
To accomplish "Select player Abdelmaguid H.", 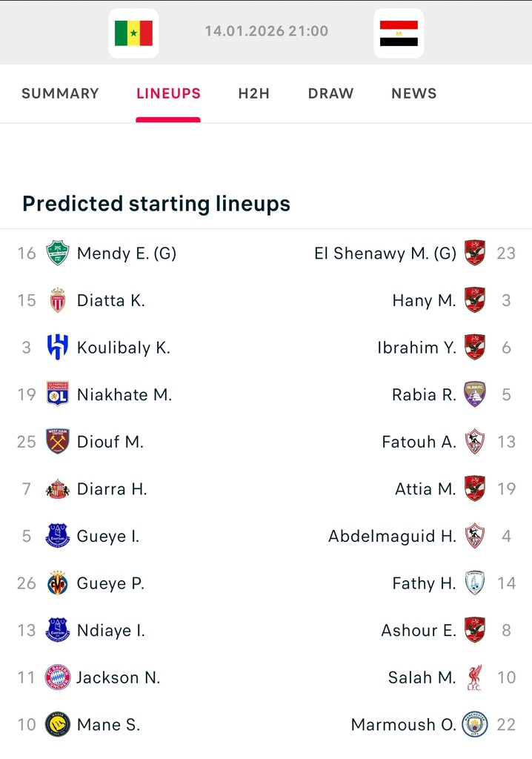I will (x=392, y=536).
